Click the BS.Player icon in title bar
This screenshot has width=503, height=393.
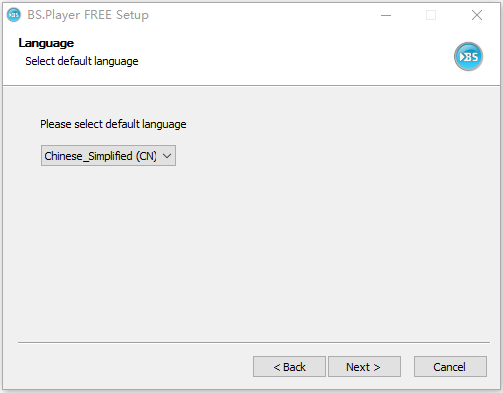pos(14,15)
